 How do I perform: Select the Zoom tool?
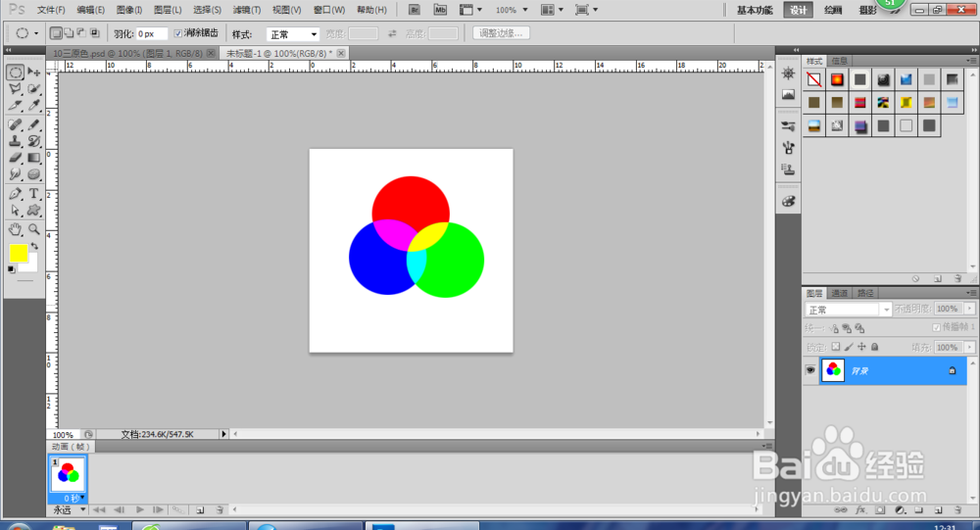click(x=33, y=229)
